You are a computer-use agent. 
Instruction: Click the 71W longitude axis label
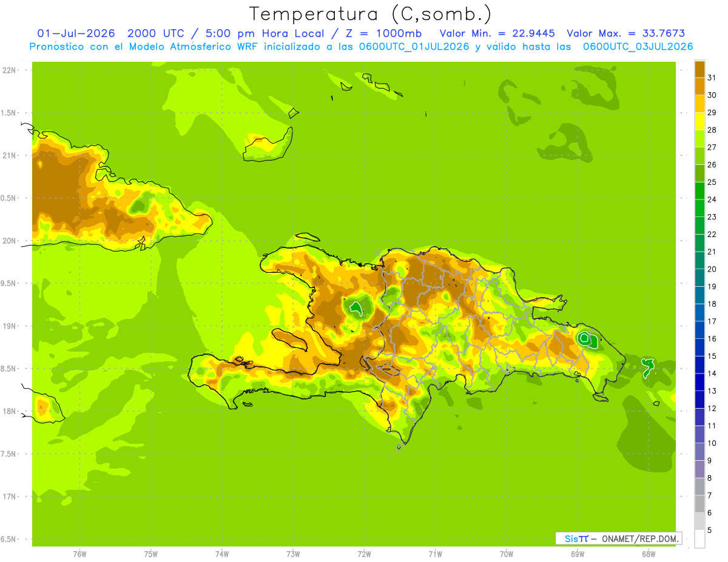435,554
